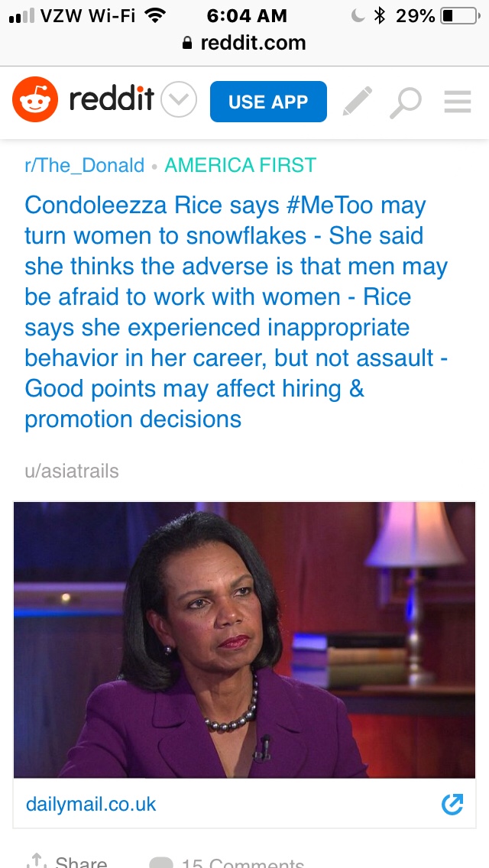Open the dailymail.co.uk source link
489x868 pixels.
(91, 804)
